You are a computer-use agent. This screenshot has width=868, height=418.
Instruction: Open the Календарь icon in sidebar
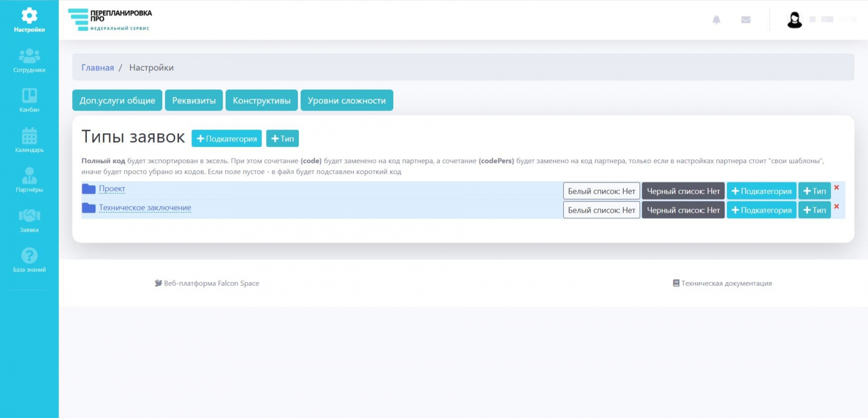29,136
